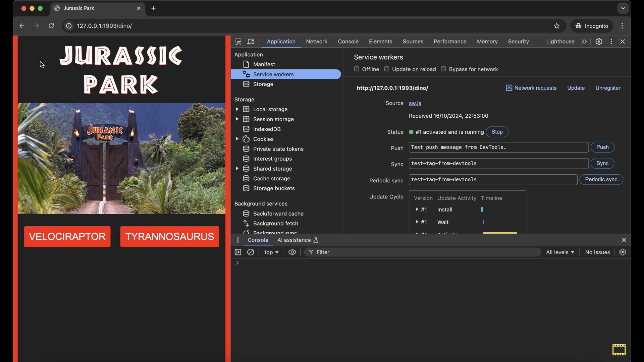This screenshot has width=644, height=362.
Task: Click the Unregister service worker link
Action: (x=608, y=88)
